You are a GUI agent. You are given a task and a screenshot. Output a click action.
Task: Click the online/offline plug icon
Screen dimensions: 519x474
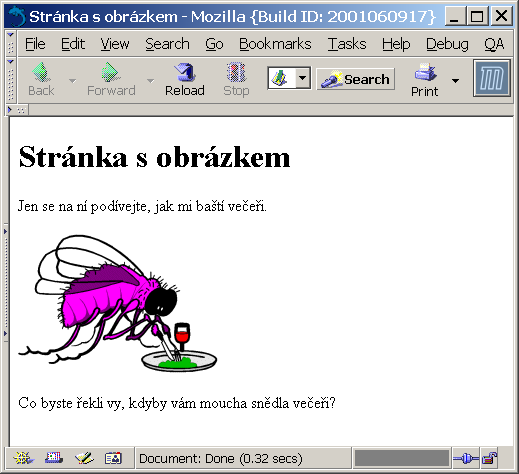pos(466,459)
